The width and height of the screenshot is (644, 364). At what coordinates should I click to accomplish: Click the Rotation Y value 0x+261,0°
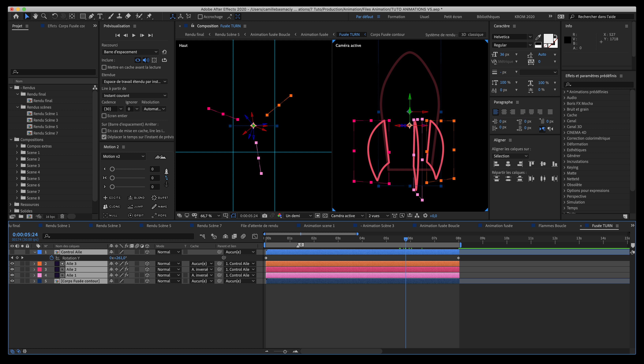click(x=118, y=258)
